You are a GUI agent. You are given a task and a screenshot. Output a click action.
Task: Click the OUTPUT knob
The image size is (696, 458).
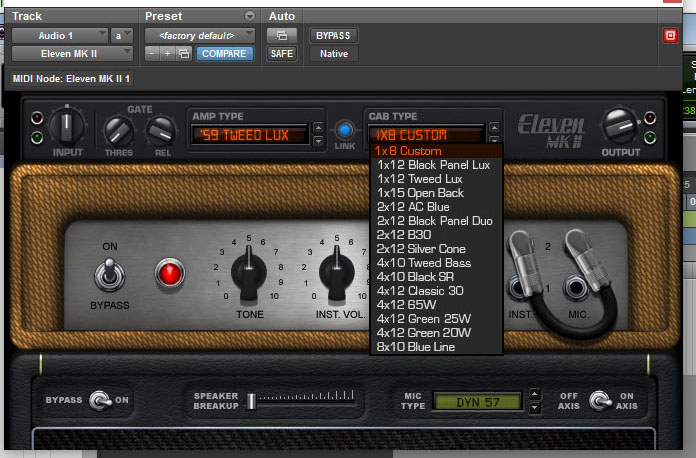pos(620,126)
